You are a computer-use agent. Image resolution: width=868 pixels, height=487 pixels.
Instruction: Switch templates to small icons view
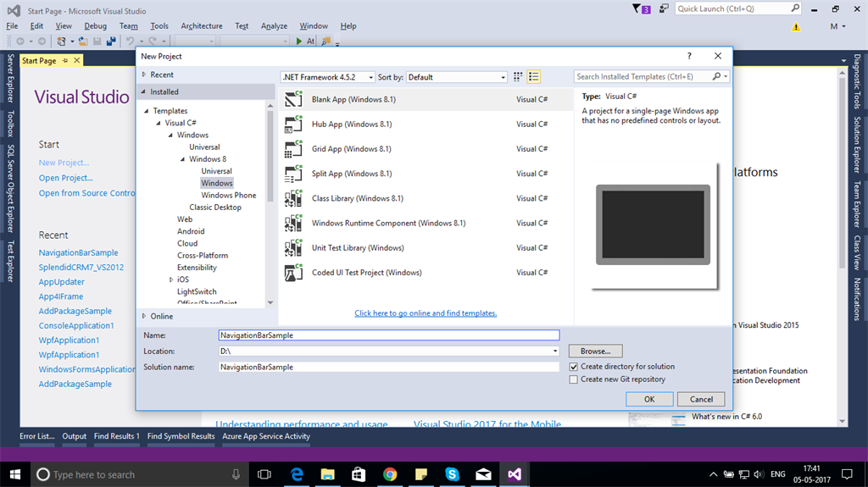coord(518,77)
